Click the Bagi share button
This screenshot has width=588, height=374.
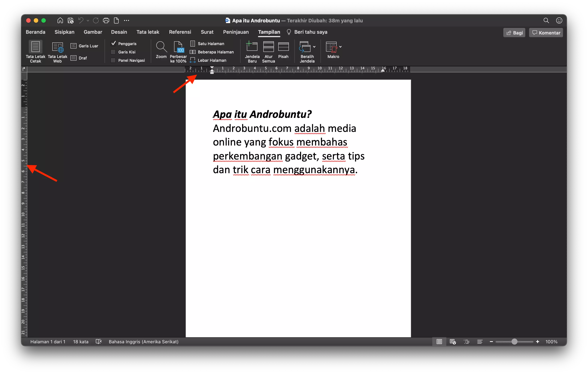514,32
